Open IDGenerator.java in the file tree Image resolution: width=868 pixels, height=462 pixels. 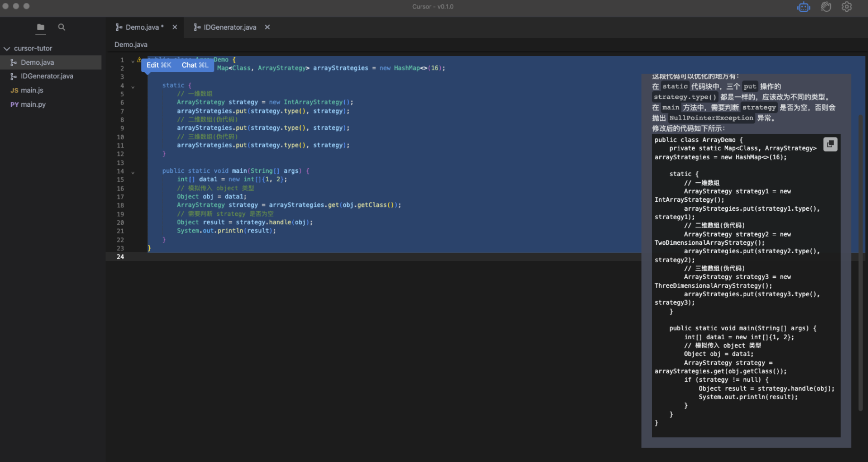51,76
